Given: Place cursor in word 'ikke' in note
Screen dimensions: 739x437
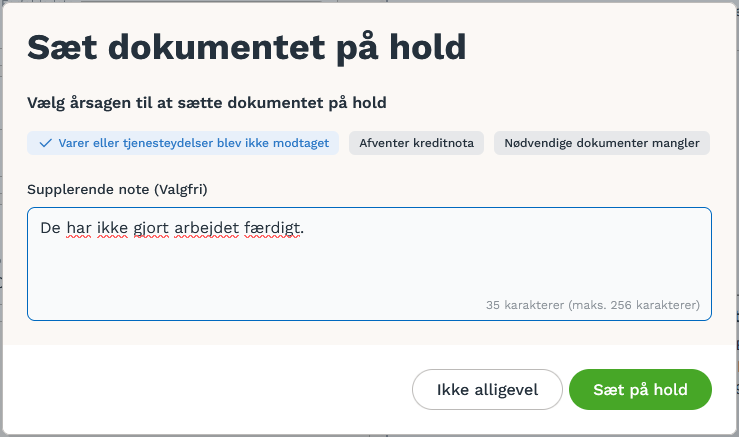Looking at the screenshot, I should click(112, 228).
